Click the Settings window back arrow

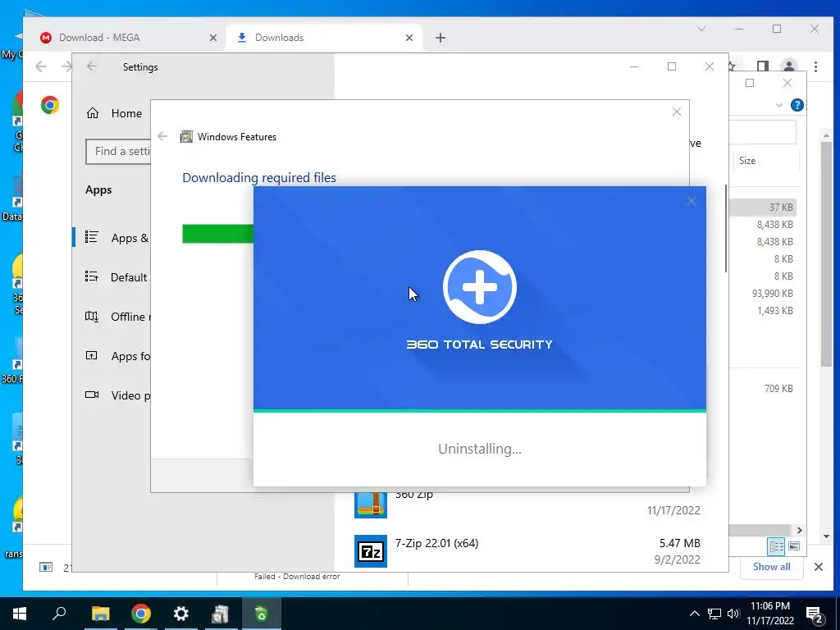click(92, 66)
